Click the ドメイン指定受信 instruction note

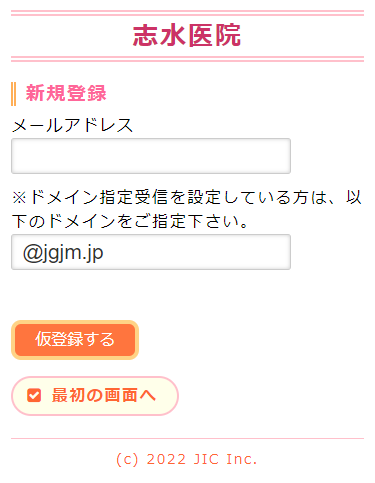point(187,209)
